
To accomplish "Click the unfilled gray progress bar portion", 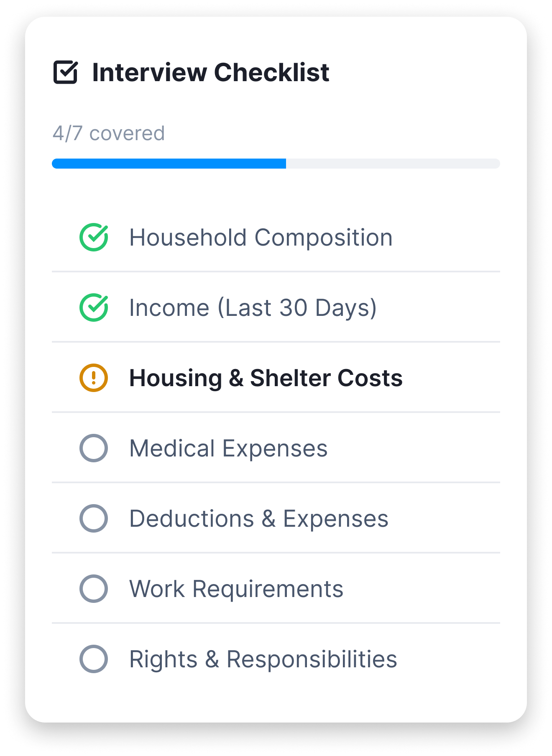I will [x=393, y=164].
